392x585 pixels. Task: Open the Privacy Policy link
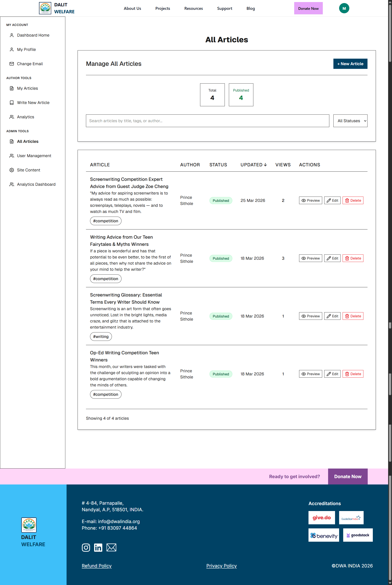pyautogui.click(x=221, y=566)
